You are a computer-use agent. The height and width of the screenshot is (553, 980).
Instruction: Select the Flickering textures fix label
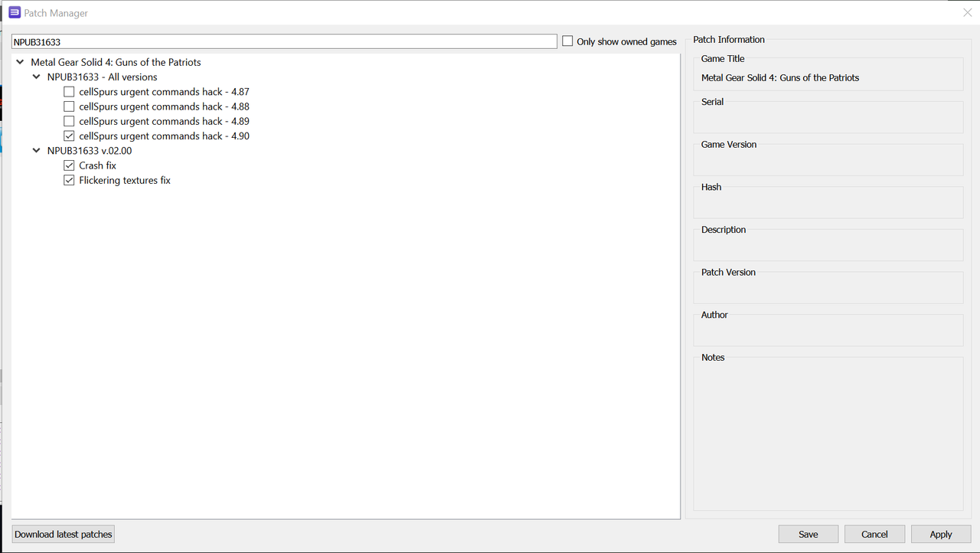click(125, 180)
